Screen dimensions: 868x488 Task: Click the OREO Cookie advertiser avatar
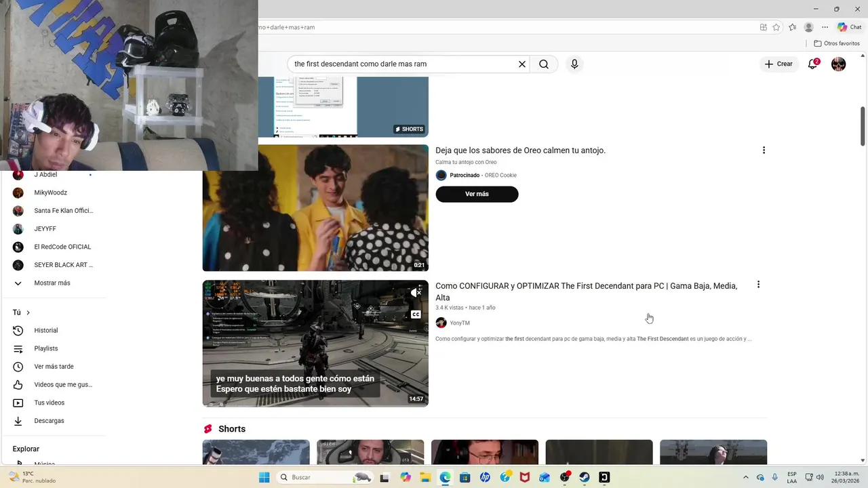(441, 175)
